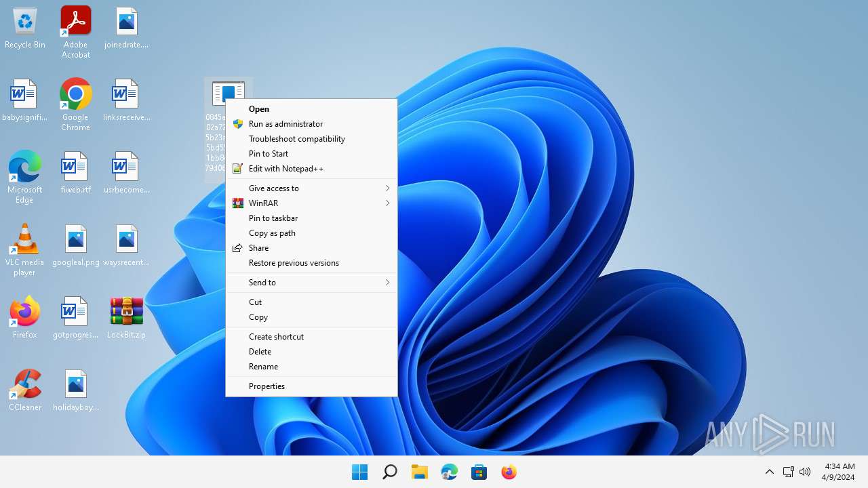Image resolution: width=868 pixels, height=488 pixels.
Task: Choose Copy in the context menu
Action: point(311,317)
